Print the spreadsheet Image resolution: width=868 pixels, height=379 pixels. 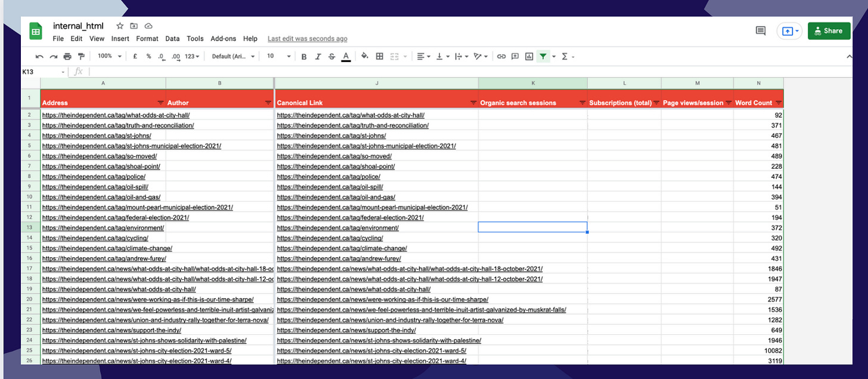pyautogui.click(x=67, y=56)
